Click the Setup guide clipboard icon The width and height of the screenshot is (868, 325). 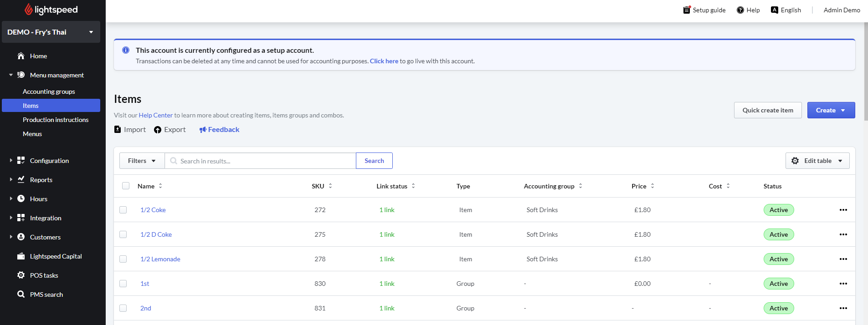tap(687, 10)
